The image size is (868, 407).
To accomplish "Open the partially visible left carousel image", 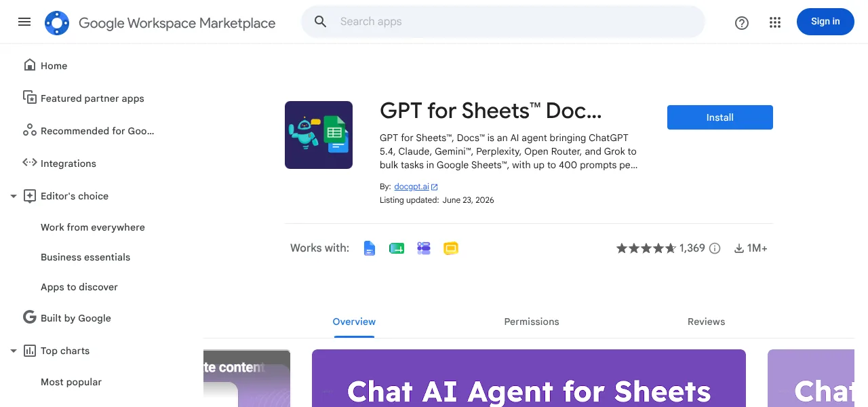I will [247, 378].
